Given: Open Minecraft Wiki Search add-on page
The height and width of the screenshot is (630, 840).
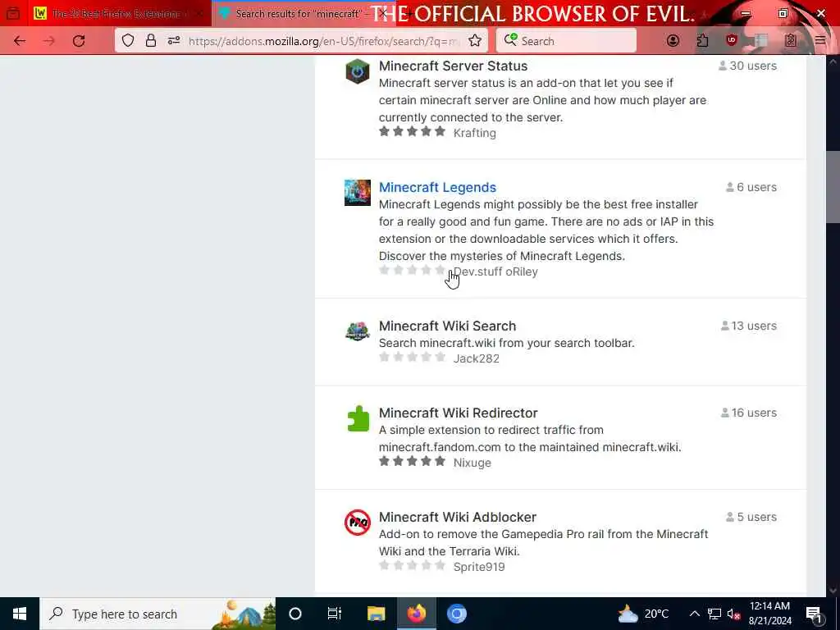Looking at the screenshot, I should pos(447,326).
